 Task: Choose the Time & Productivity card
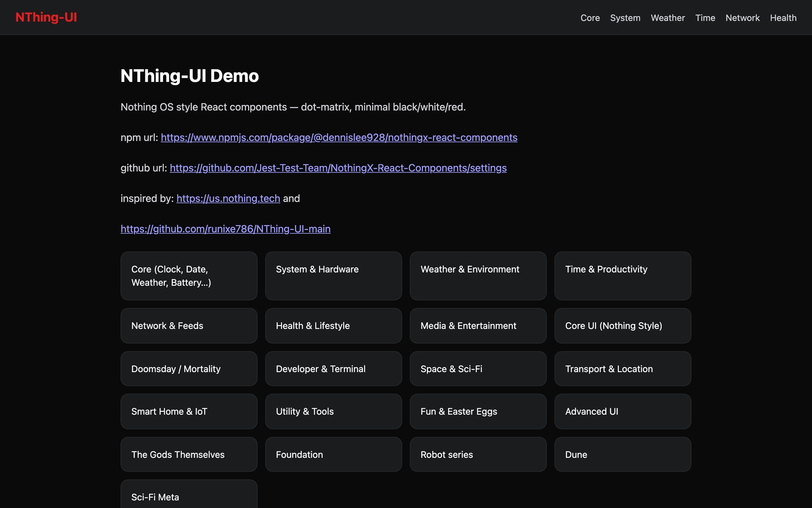click(x=623, y=276)
